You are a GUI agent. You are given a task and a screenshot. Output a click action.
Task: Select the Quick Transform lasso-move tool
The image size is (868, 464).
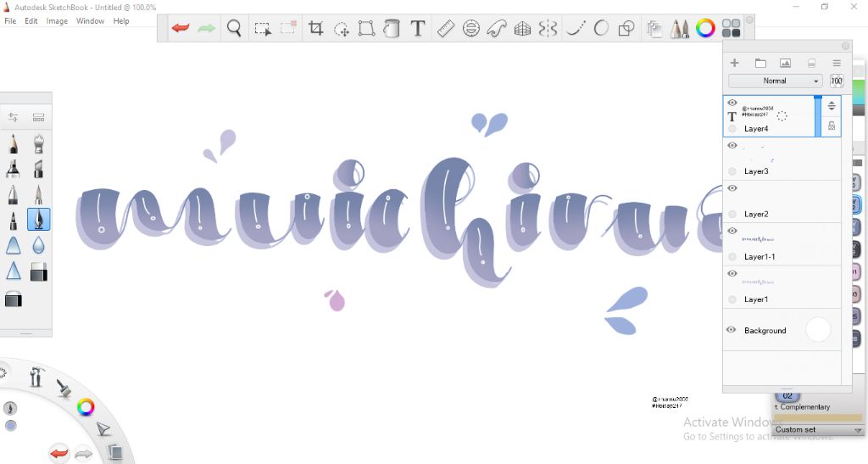(341, 28)
